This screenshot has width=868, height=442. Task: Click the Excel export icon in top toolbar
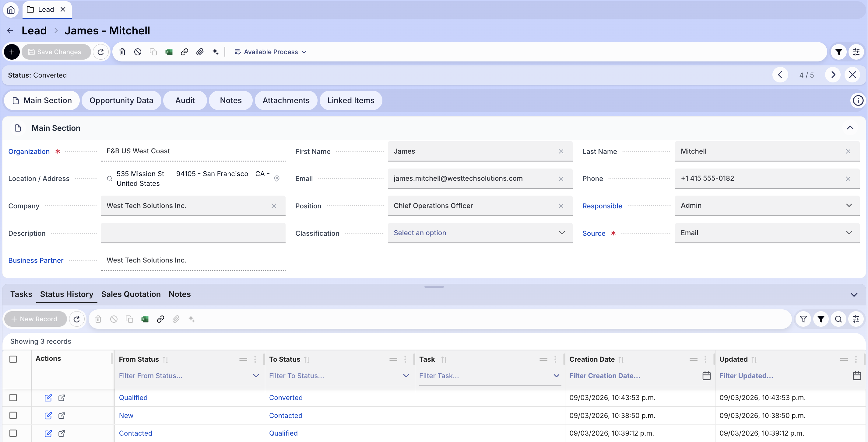pyautogui.click(x=169, y=52)
